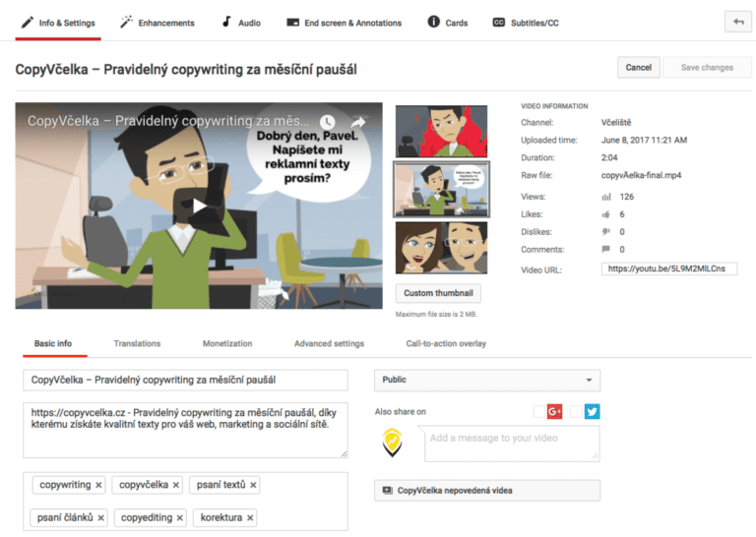Viewport: 756px width, 537px height.
Task: Open the Public privacy dropdown
Action: [487, 380]
